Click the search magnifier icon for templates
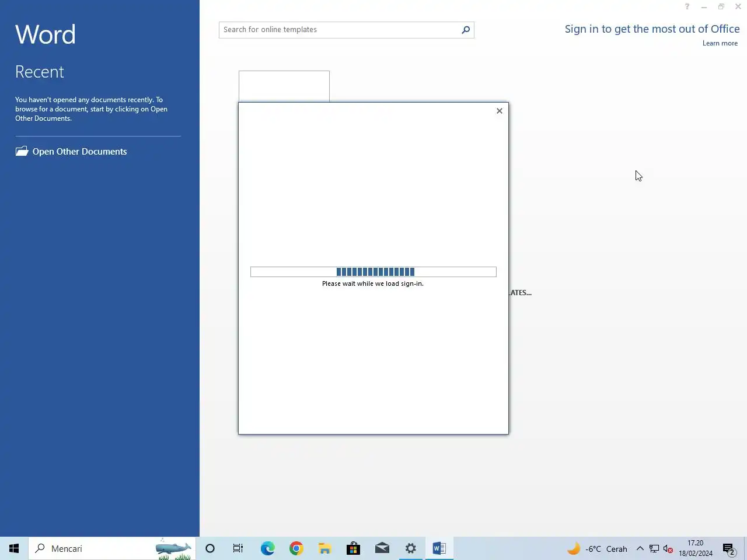 [466, 30]
